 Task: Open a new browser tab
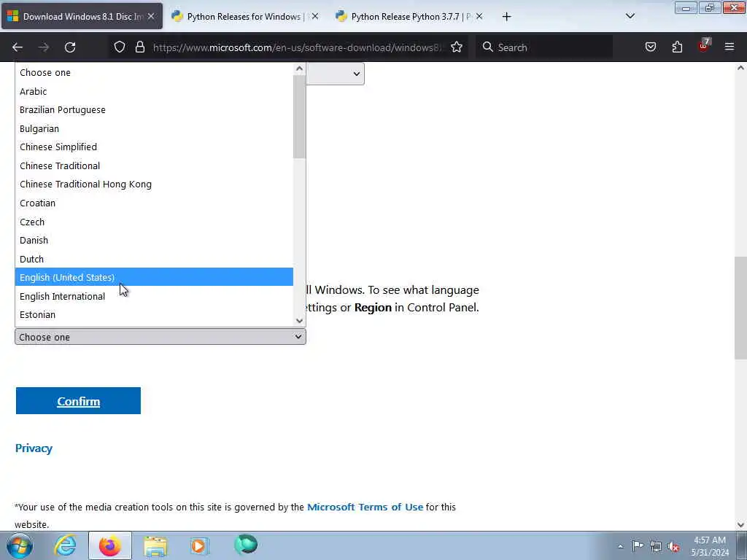pyautogui.click(x=506, y=17)
